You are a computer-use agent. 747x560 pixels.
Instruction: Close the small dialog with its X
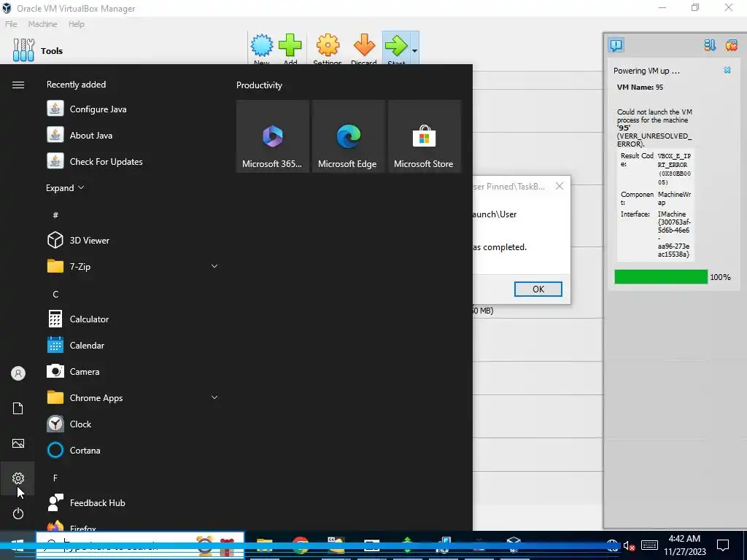point(560,186)
